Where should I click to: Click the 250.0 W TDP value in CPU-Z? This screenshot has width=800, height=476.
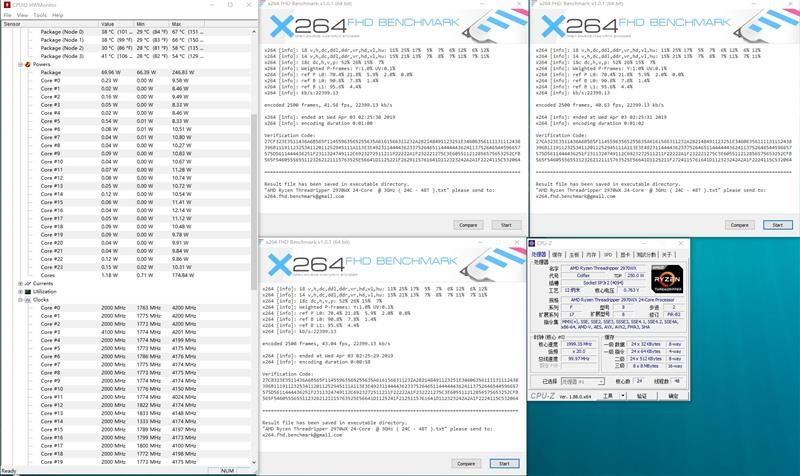click(635, 275)
